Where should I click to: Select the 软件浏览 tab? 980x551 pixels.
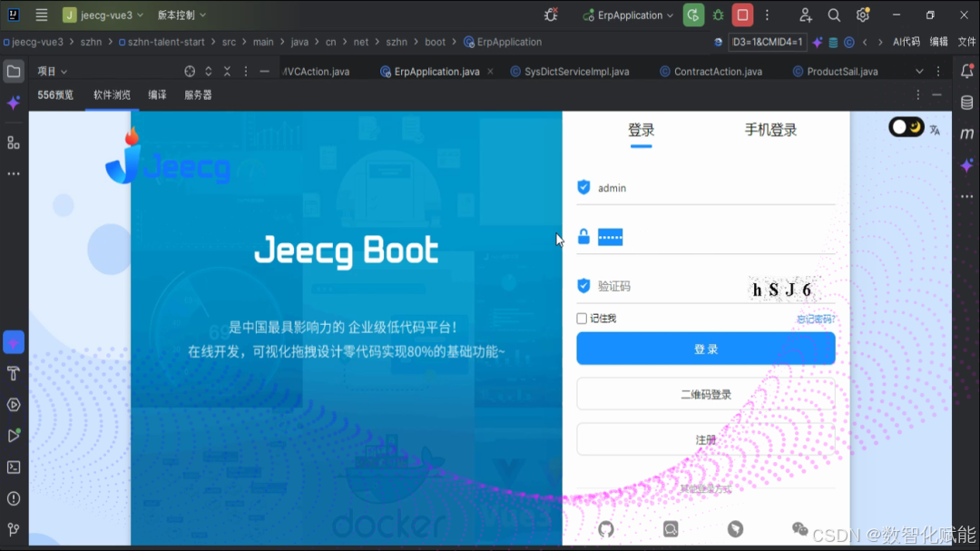point(112,95)
